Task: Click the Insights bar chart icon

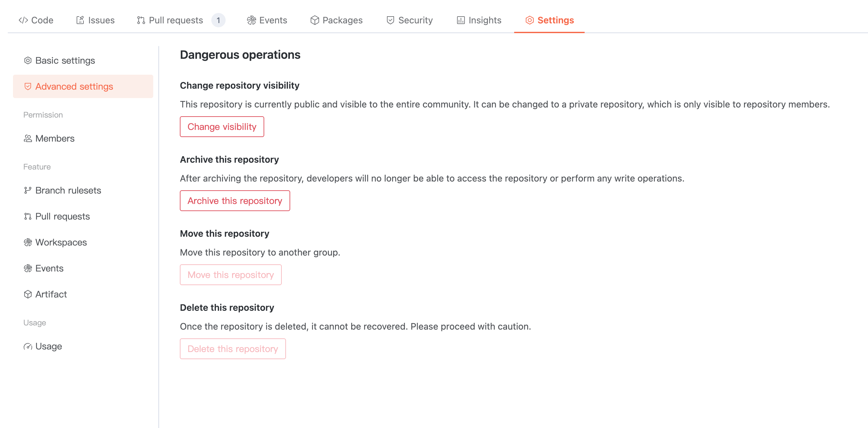Action: (x=460, y=20)
